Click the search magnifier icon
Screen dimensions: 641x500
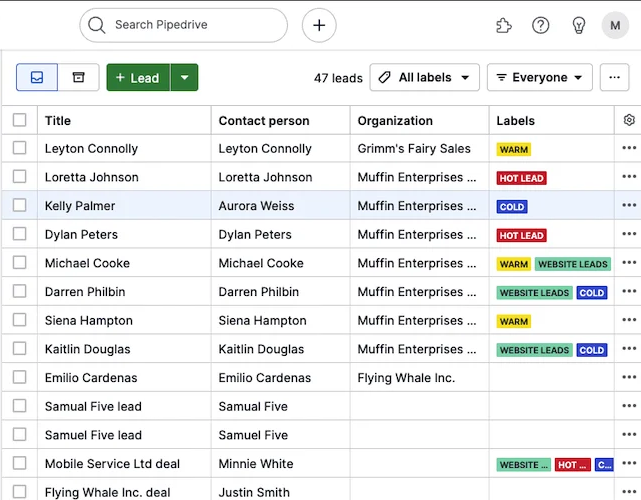[97, 25]
